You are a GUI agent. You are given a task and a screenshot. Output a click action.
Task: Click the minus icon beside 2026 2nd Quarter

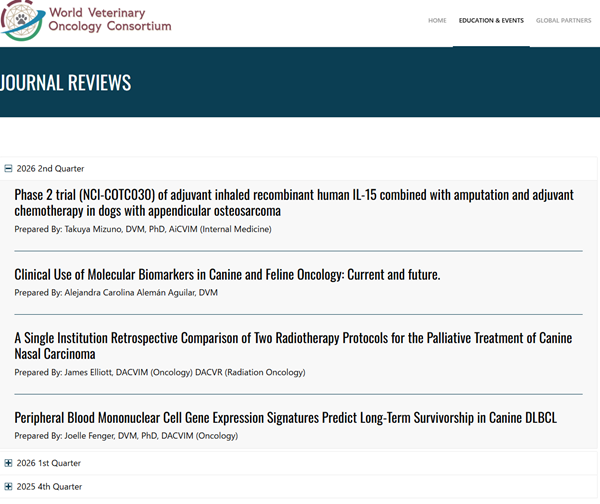(x=9, y=169)
